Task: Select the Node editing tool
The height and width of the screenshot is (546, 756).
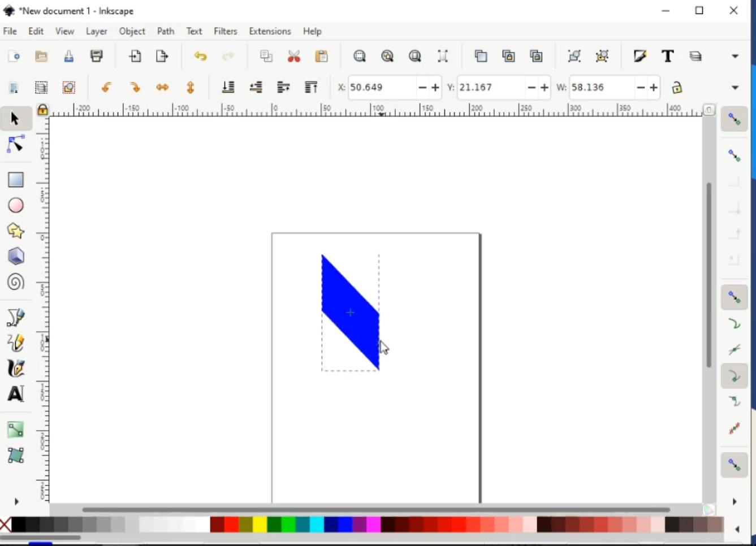Action: tap(16, 145)
